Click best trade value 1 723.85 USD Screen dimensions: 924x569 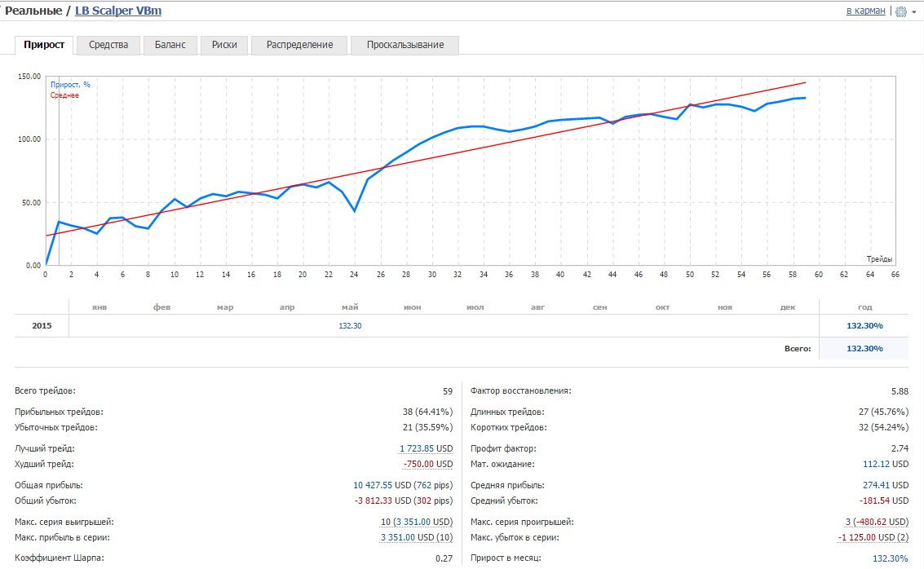[x=426, y=449]
